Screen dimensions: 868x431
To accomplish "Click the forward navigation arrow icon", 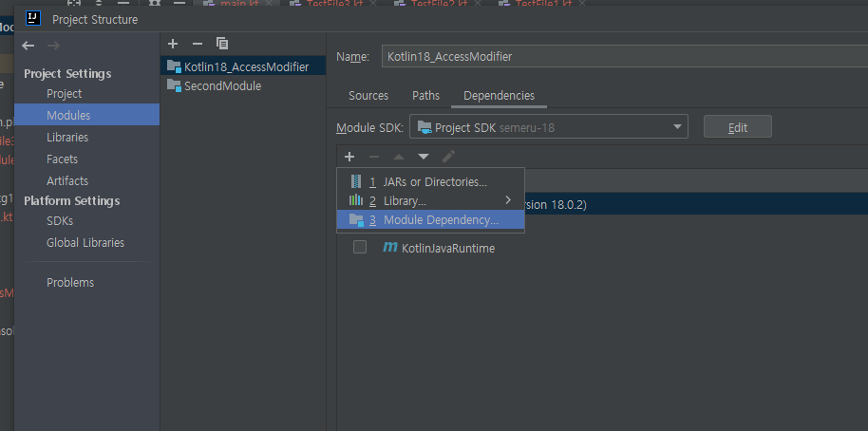I will click(53, 46).
